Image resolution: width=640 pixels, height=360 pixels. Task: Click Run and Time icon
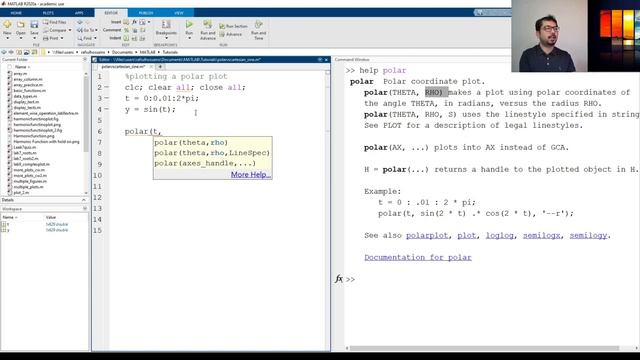pyautogui.click(x=258, y=24)
